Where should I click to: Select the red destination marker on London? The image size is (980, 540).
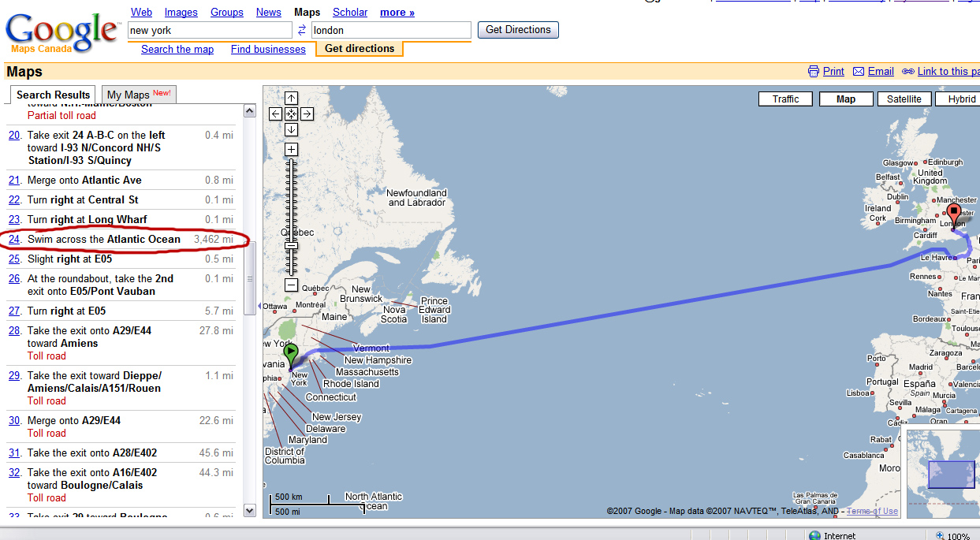coord(953,216)
